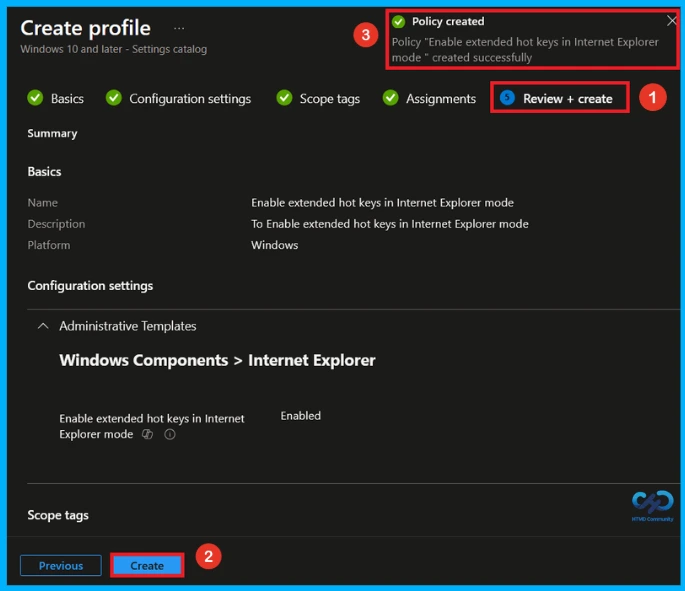Screen dimensions: 685x591
Task: Click the Basics section heading in summary
Action: point(44,172)
